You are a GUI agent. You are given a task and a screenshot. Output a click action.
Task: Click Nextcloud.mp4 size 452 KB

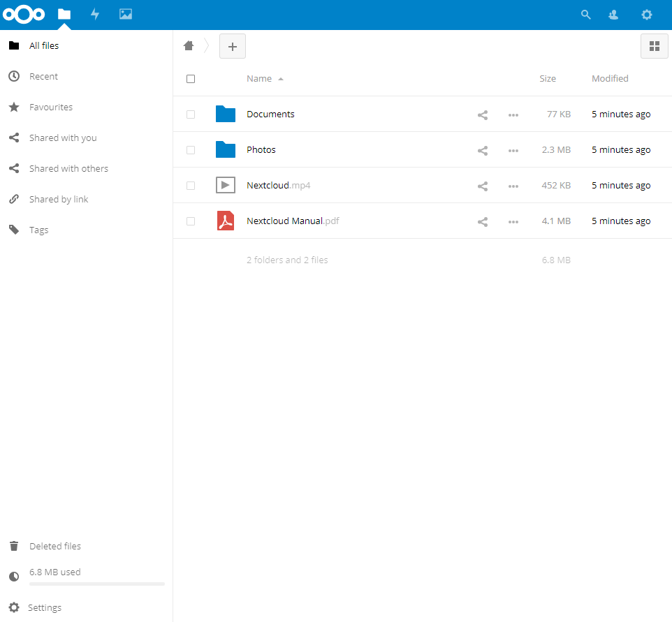point(556,186)
